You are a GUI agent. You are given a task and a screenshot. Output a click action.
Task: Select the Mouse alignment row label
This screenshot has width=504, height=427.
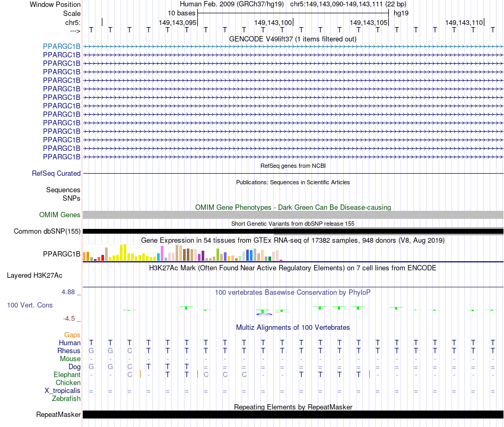point(70,359)
